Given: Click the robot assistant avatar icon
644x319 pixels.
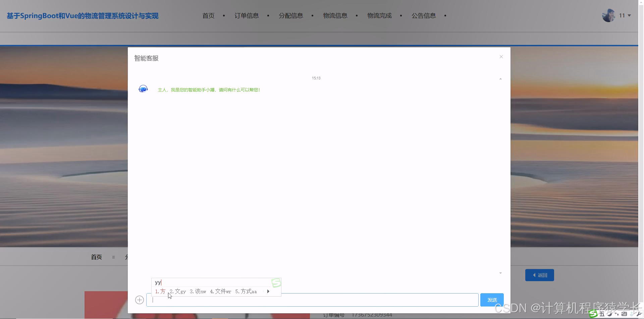Looking at the screenshot, I should click(x=143, y=88).
